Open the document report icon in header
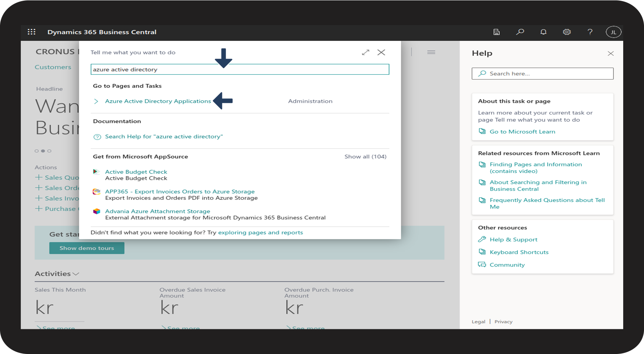 pyautogui.click(x=496, y=32)
